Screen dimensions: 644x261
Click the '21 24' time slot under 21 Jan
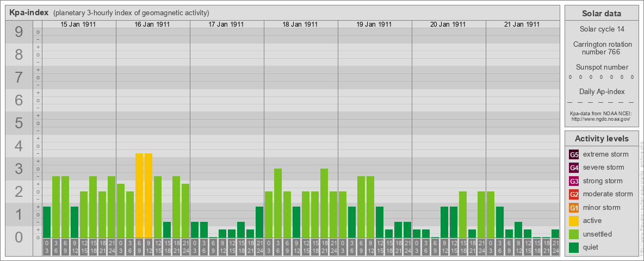point(555,247)
